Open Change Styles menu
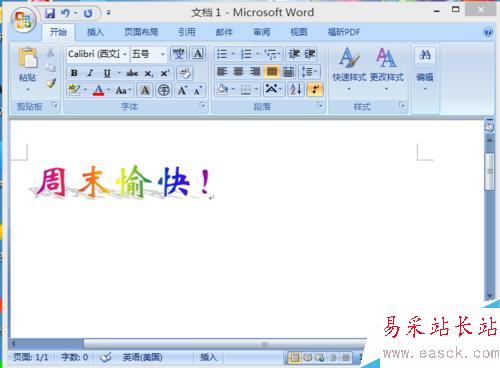The image size is (500, 368). (386, 69)
